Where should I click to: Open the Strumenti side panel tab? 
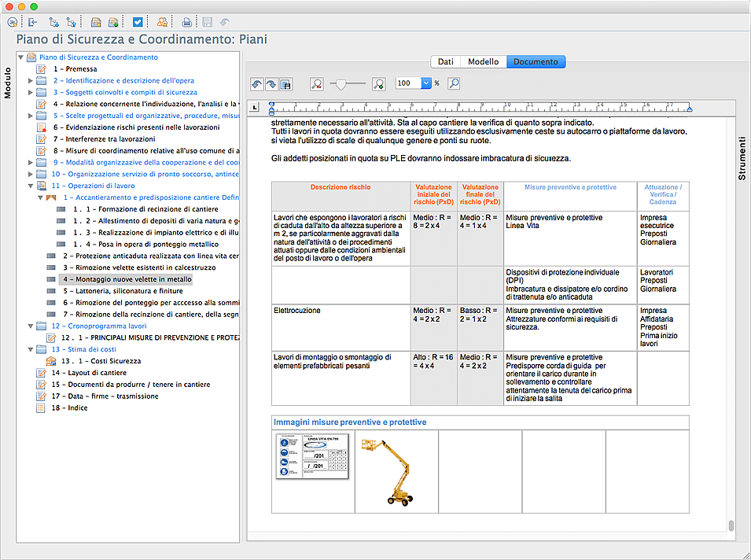coord(742,158)
